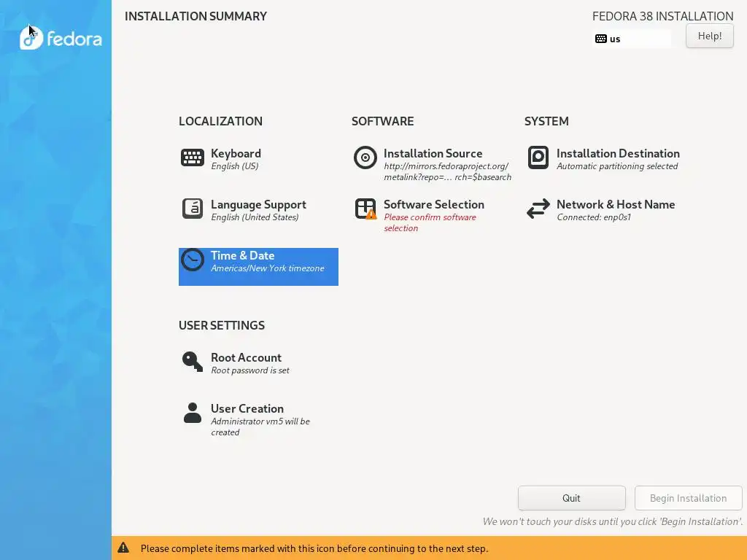Open Root Account settings label
The width and height of the screenshot is (747, 560).
(246, 357)
